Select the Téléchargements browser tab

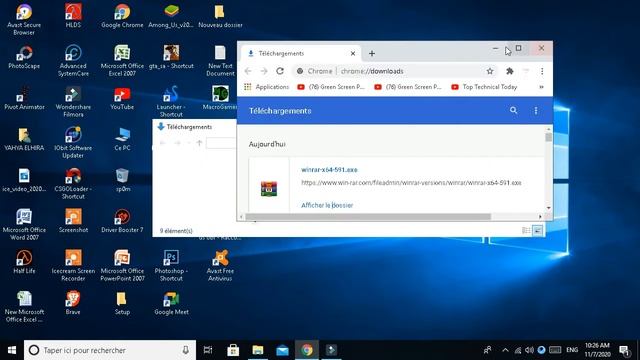[300, 53]
